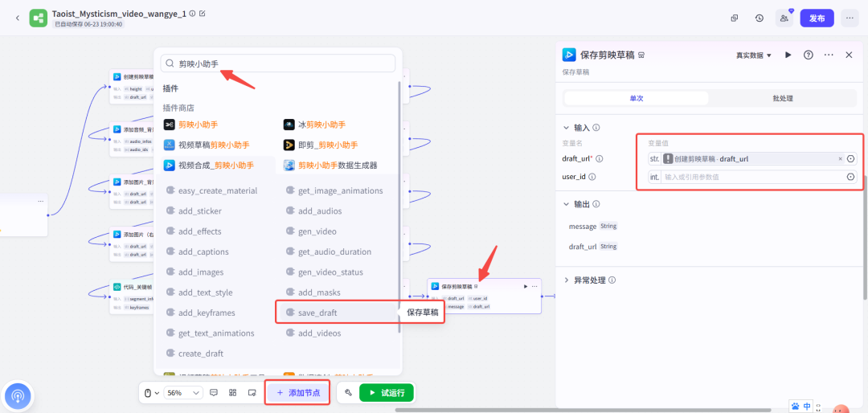Screen dimensions: 868x413
Task: Open reference picker for user_id
Action: (x=851, y=177)
